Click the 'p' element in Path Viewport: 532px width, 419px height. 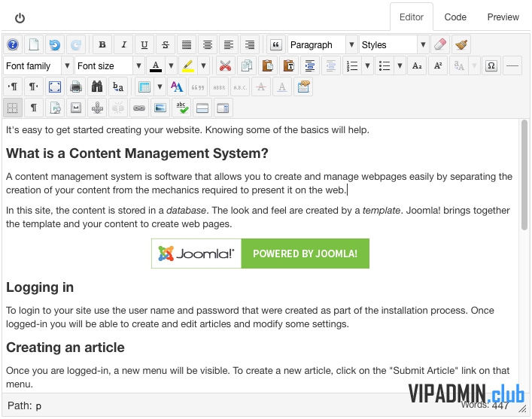pyautogui.click(x=38, y=405)
